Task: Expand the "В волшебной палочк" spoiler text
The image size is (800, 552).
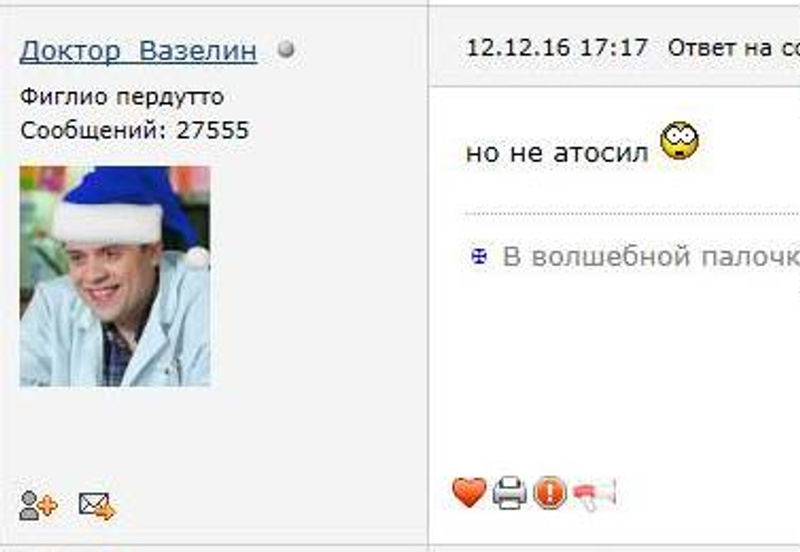Action: click(x=651, y=256)
